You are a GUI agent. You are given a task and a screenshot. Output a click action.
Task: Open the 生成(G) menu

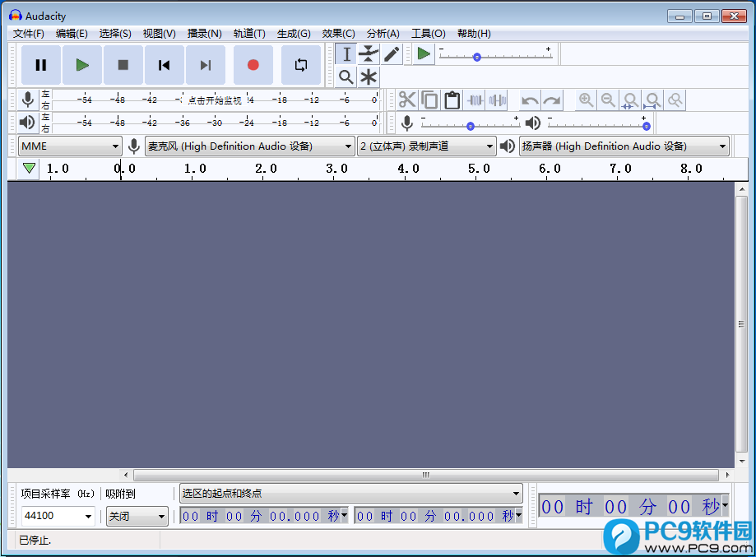click(x=294, y=33)
